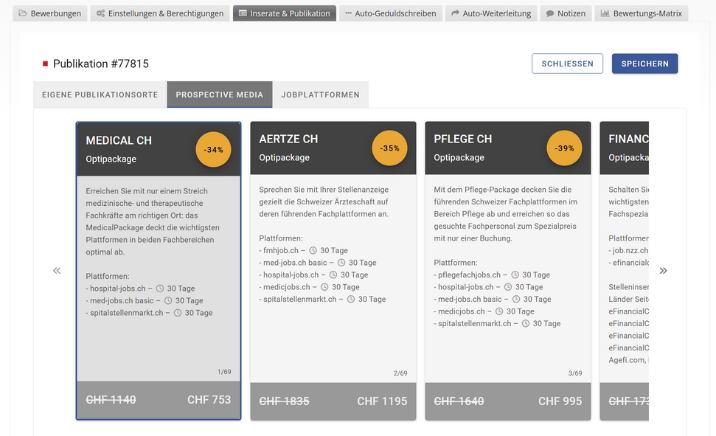Click the dots icon beside Auto-Geduldschreiben
This screenshot has width=716, height=436.
tap(348, 13)
